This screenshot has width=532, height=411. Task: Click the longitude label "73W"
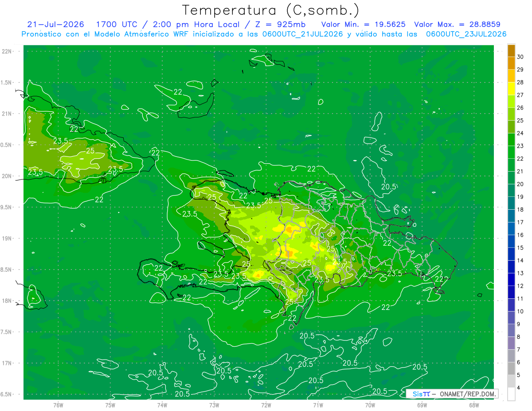(214, 405)
